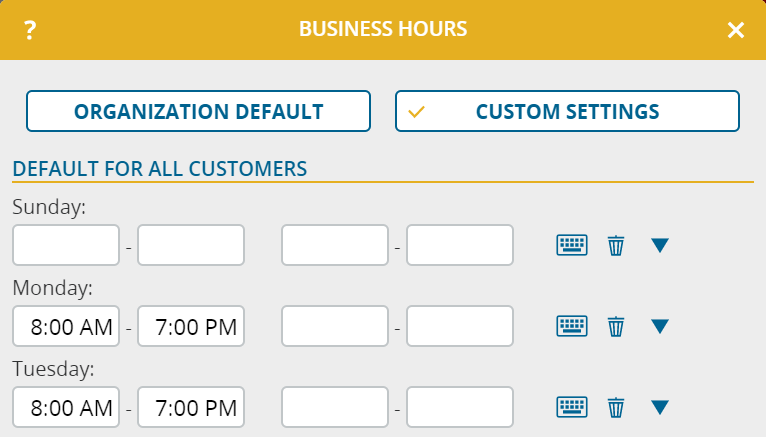Click Sunday first start time field

pyautogui.click(x=66, y=245)
